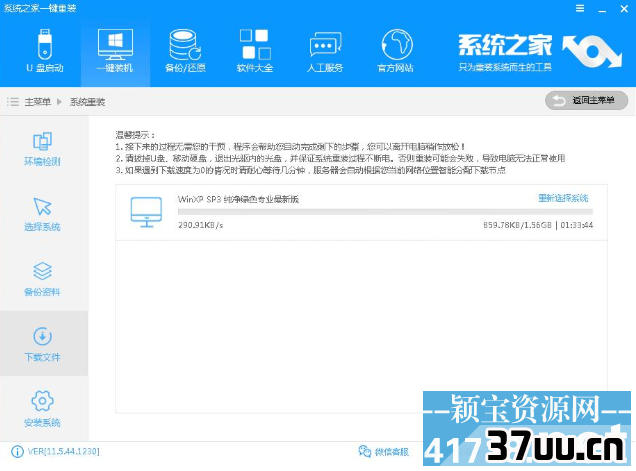Click the 返回主菜单 button

(587, 100)
